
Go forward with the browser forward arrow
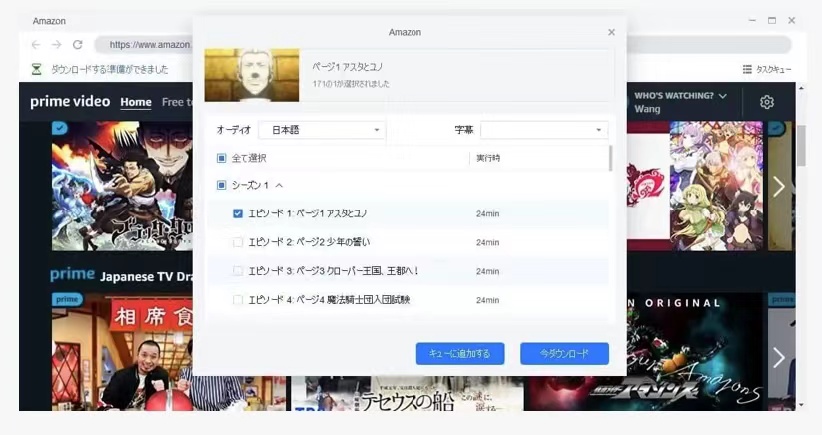pos(57,45)
